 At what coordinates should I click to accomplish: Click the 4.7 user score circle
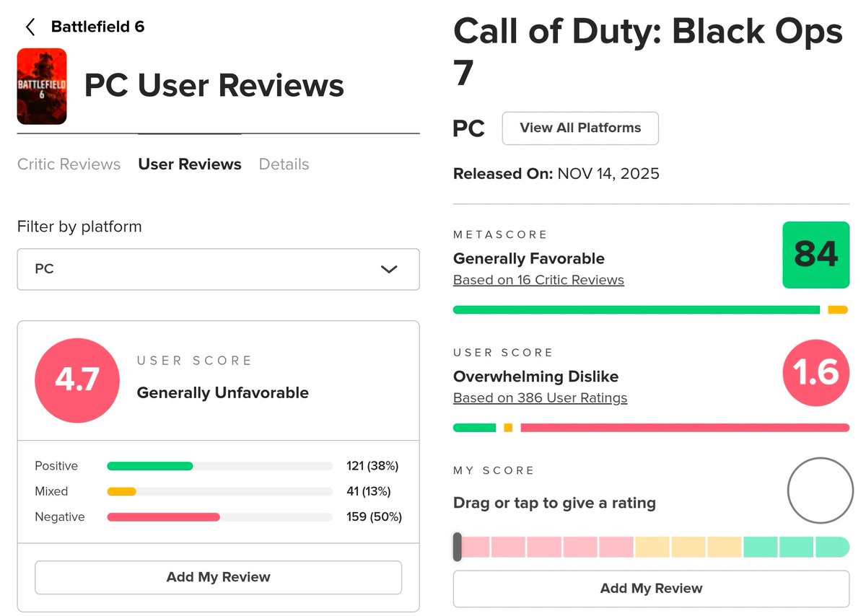tap(77, 380)
